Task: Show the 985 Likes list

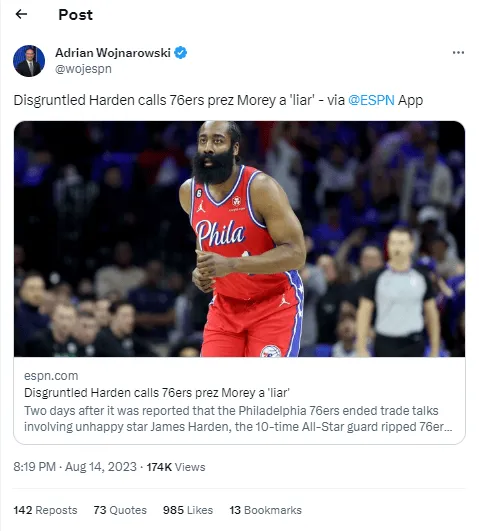Action: 188,510
